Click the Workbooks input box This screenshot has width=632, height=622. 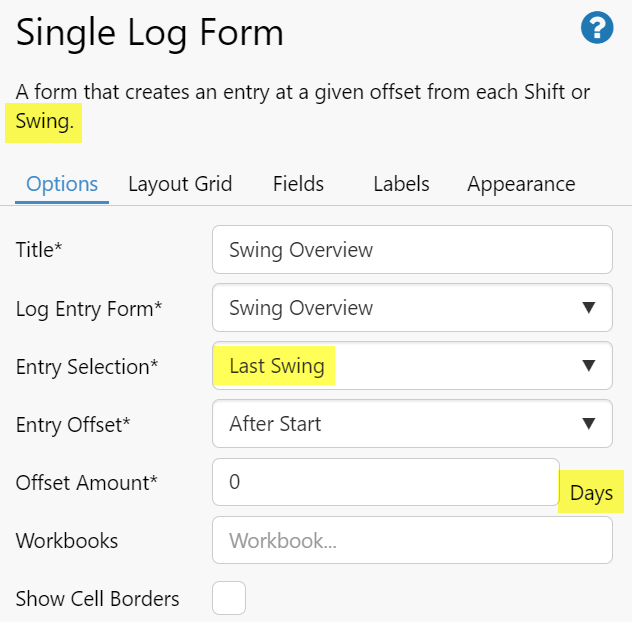point(412,541)
